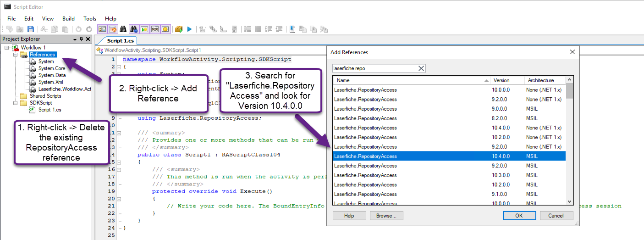Image resolution: width=644 pixels, height=240 pixels.
Task: Select the Laserfiche.Workflow.Act reference
Action: (x=65, y=89)
